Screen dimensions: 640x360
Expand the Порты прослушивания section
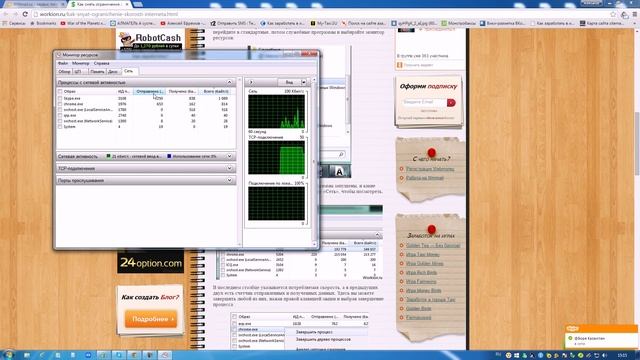click(x=229, y=180)
